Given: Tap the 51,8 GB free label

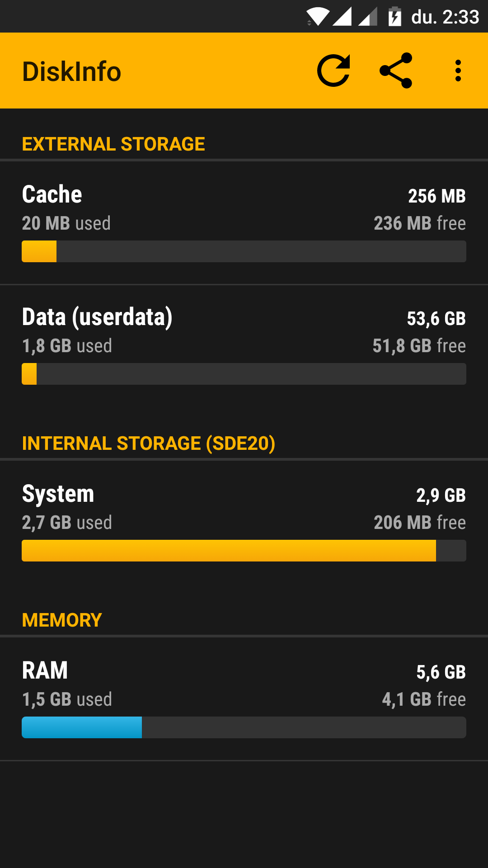Looking at the screenshot, I should tap(419, 346).
